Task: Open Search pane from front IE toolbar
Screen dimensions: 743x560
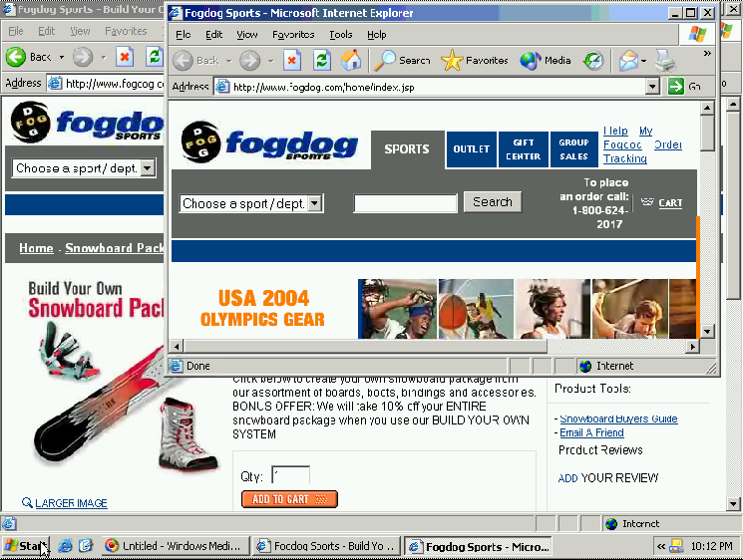Action: pos(402,61)
